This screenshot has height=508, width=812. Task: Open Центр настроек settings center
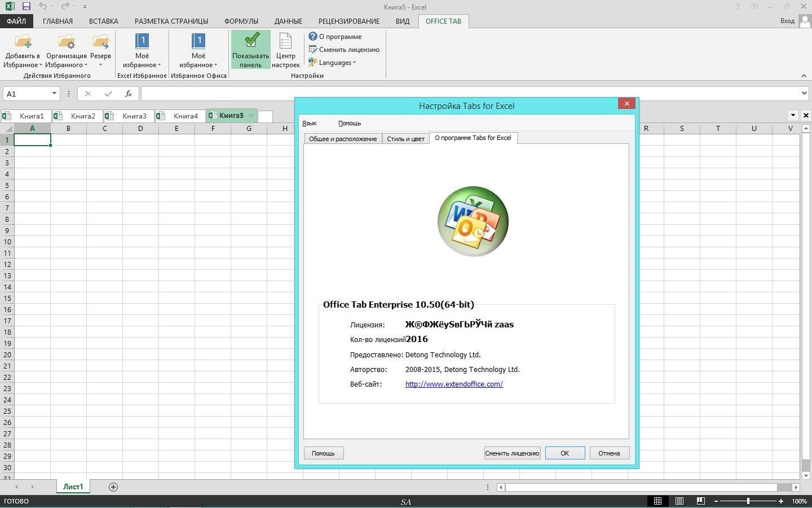(x=286, y=50)
